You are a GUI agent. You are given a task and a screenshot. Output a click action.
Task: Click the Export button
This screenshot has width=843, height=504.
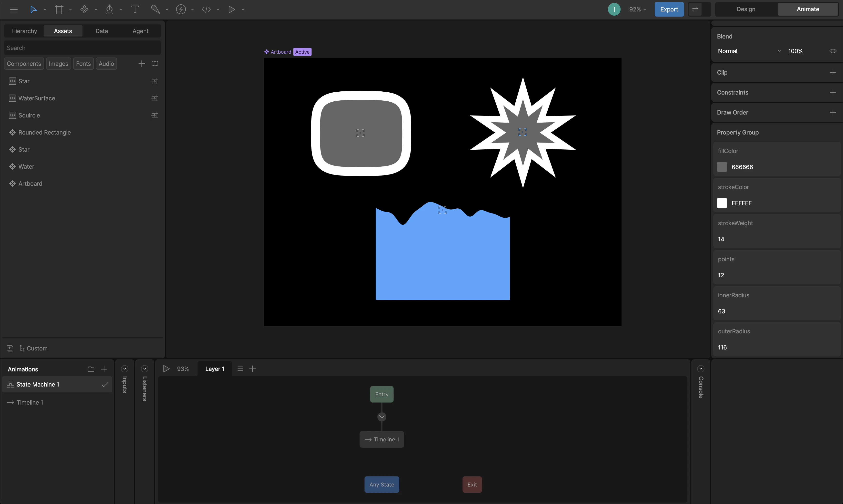(x=669, y=9)
